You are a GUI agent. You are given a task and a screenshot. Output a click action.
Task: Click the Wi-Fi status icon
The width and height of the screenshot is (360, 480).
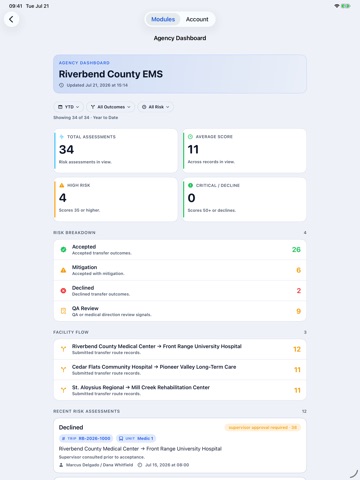tap(337, 6)
